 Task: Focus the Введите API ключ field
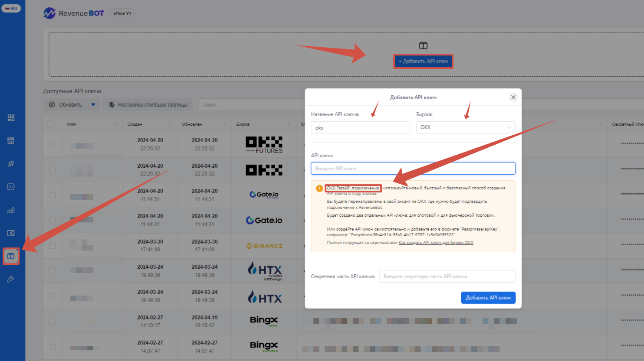[x=413, y=168]
